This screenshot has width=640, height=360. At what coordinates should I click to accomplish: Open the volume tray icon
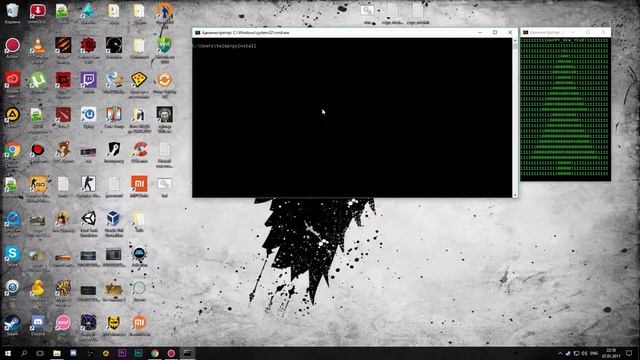[584, 353]
